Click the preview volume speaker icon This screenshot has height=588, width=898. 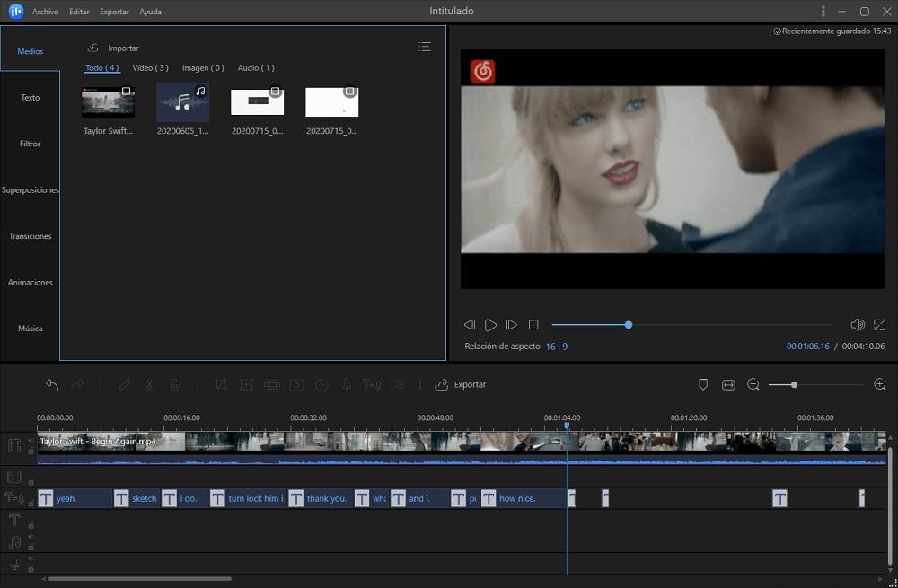(x=858, y=325)
